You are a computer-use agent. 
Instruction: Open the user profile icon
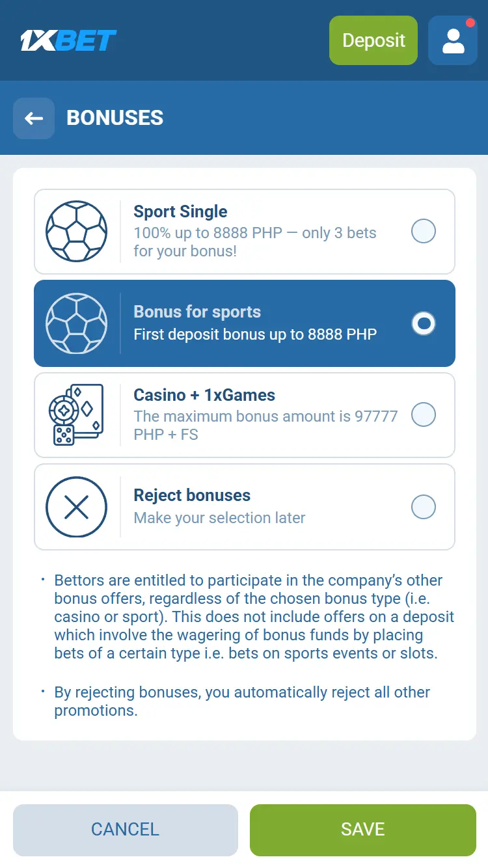(453, 40)
